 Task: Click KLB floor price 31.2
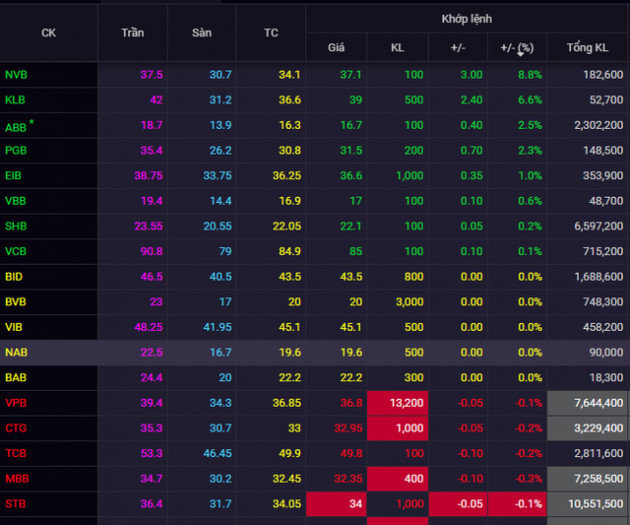[x=220, y=100]
